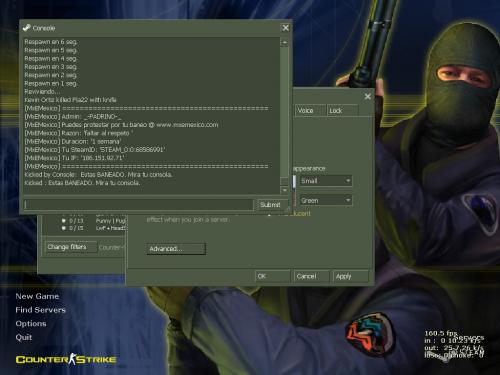Open Find Servers from the main menu
The height and width of the screenshot is (375, 500).
(x=40, y=310)
